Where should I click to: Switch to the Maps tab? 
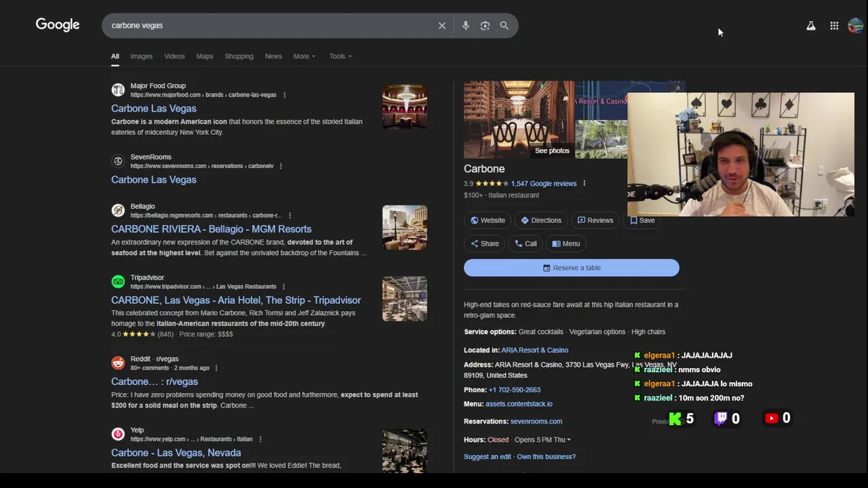205,56
